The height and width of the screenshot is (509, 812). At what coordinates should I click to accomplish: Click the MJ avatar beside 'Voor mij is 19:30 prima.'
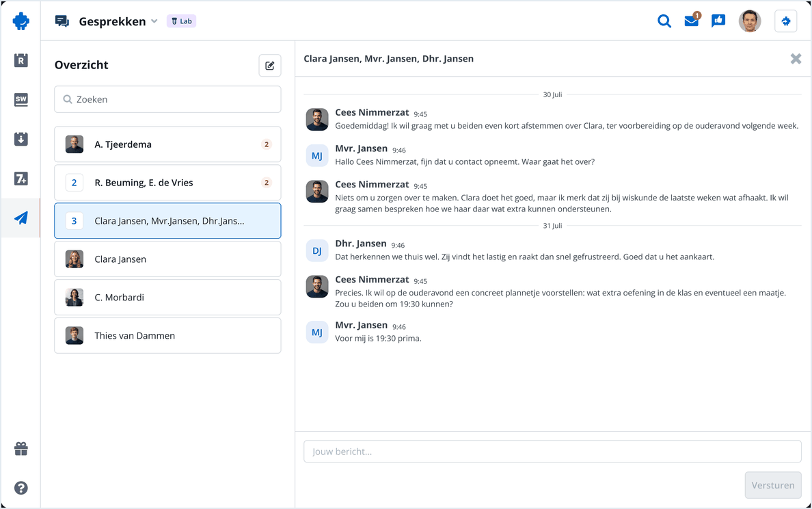point(317,332)
